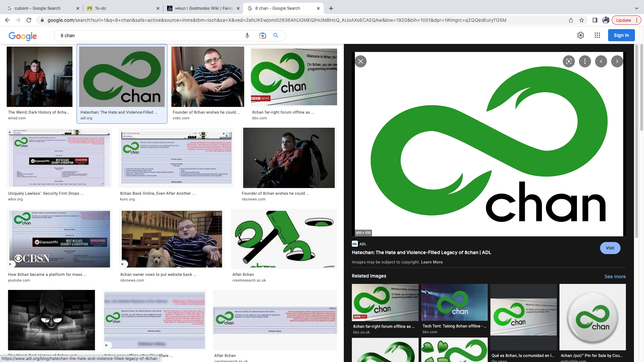Image resolution: width=644 pixels, height=362 pixels.
Task: Open See more related images
Action: (x=615, y=277)
